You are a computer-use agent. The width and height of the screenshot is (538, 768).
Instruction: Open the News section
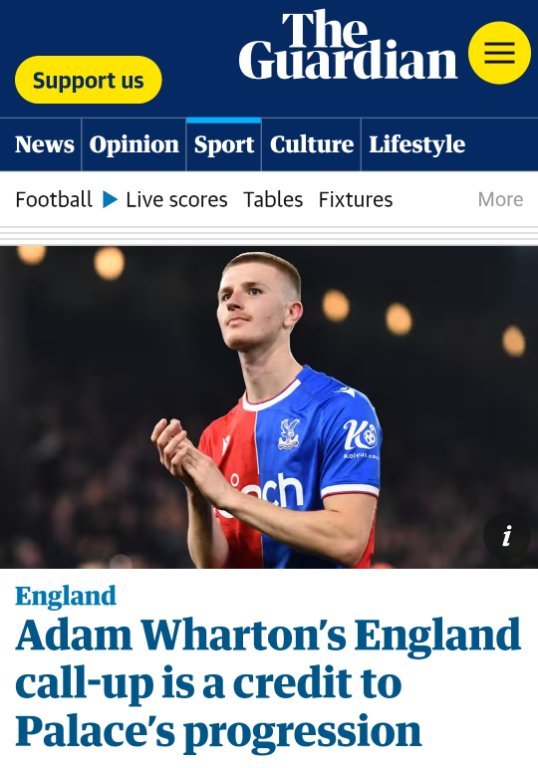(45, 144)
